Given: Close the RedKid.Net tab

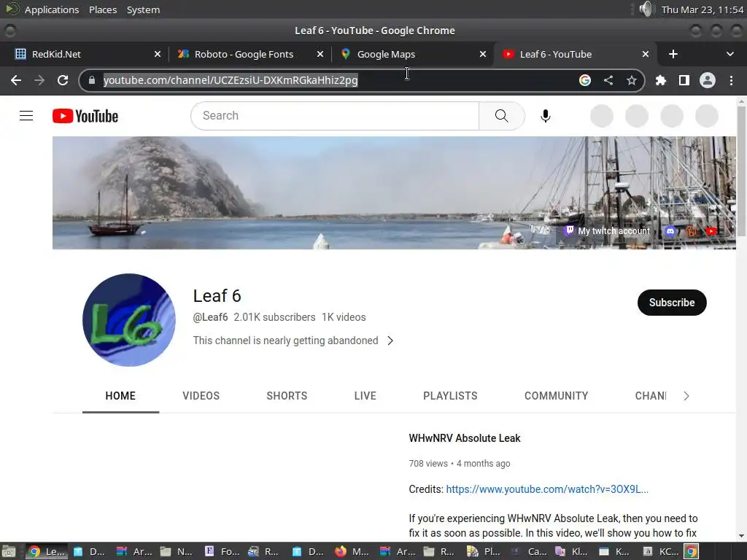Looking at the screenshot, I should (158, 54).
